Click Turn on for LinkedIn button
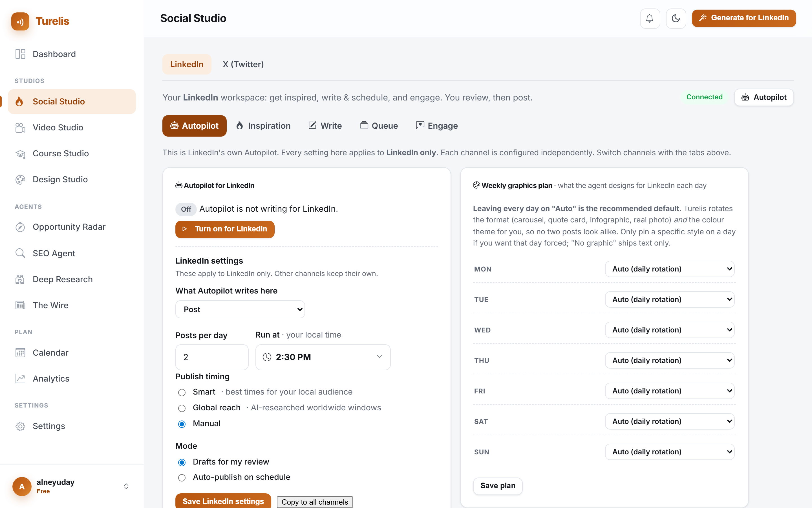Image resolution: width=812 pixels, height=508 pixels. (225, 229)
